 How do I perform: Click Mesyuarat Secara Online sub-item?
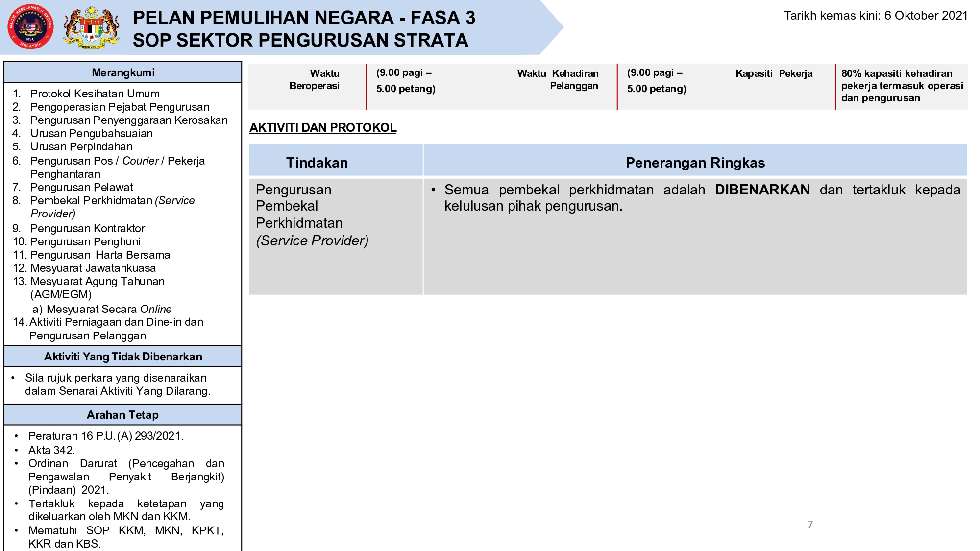click(109, 309)
